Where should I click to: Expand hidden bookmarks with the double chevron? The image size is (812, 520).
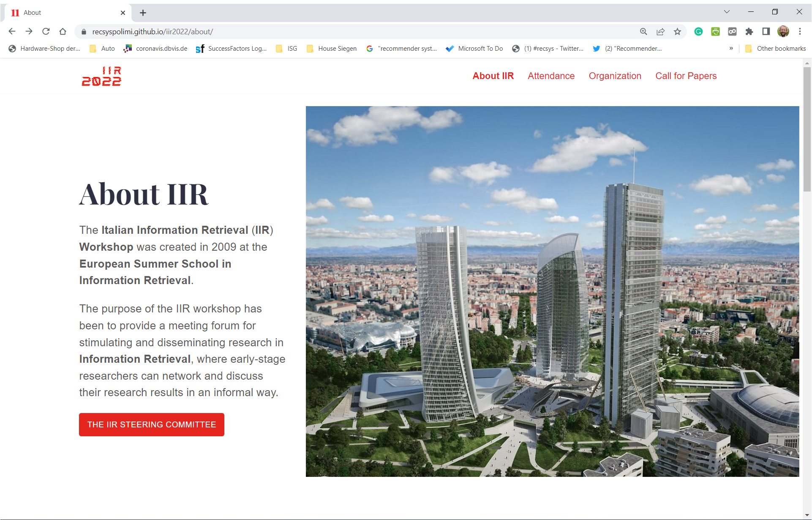click(x=731, y=49)
